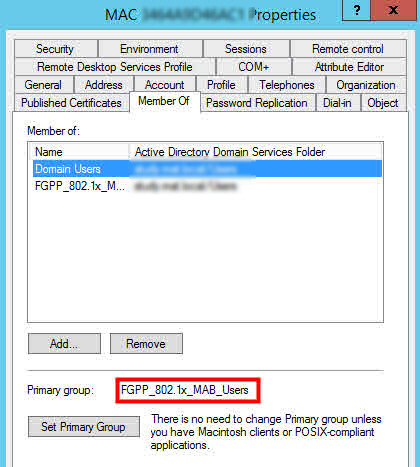The image size is (420, 467).
Task: Open the Attribute Editor tab
Action: (349, 67)
